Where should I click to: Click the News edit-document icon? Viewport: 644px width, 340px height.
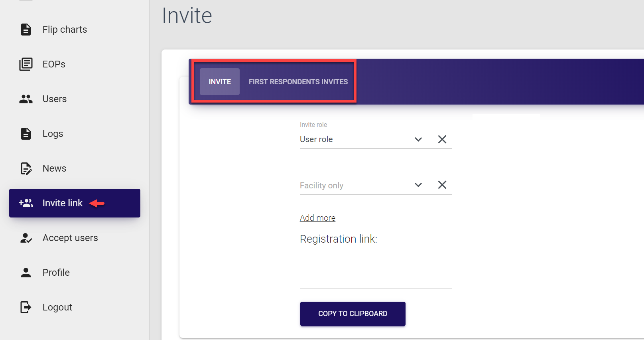pyautogui.click(x=26, y=168)
